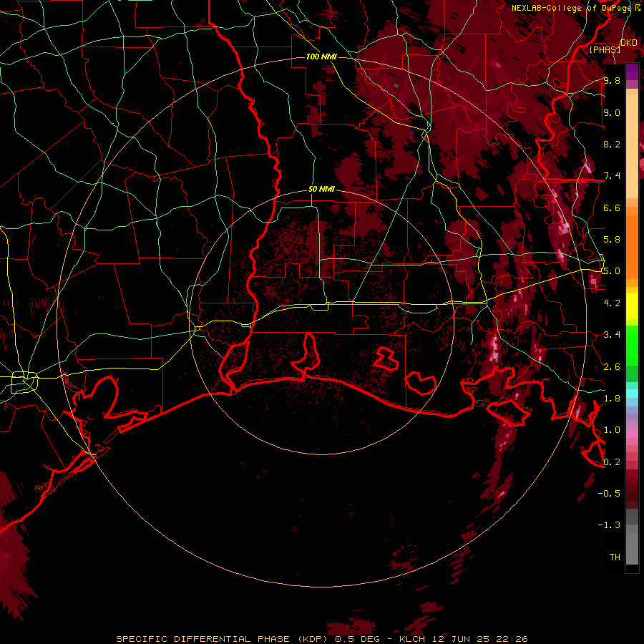Click the -1.3 value on the color scale
Image resolution: width=644 pixels, height=644 pixels.
(x=610, y=525)
